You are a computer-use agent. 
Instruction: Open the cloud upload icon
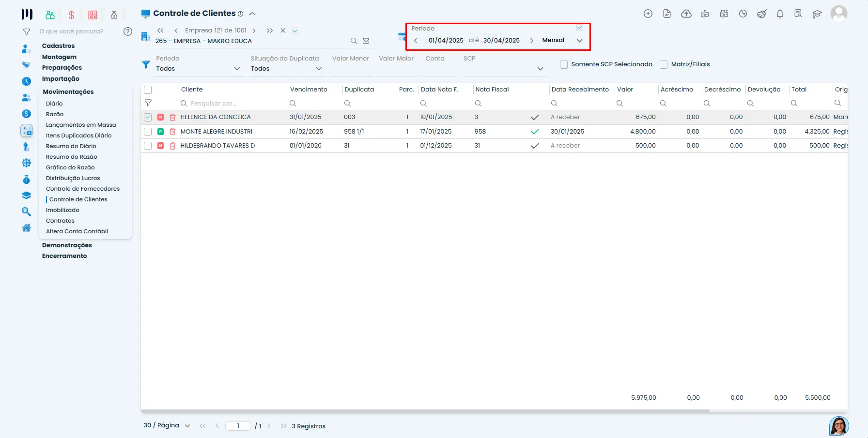pos(686,14)
